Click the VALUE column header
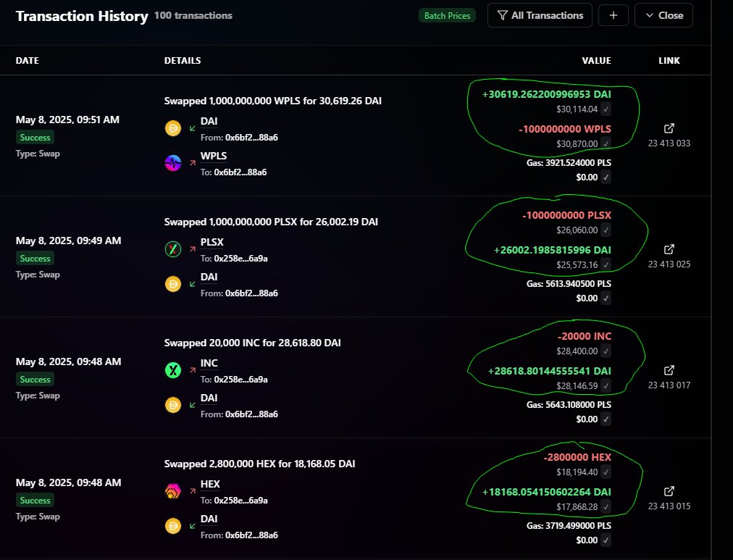The width and height of the screenshot is (733, 560). pos(597,60)
